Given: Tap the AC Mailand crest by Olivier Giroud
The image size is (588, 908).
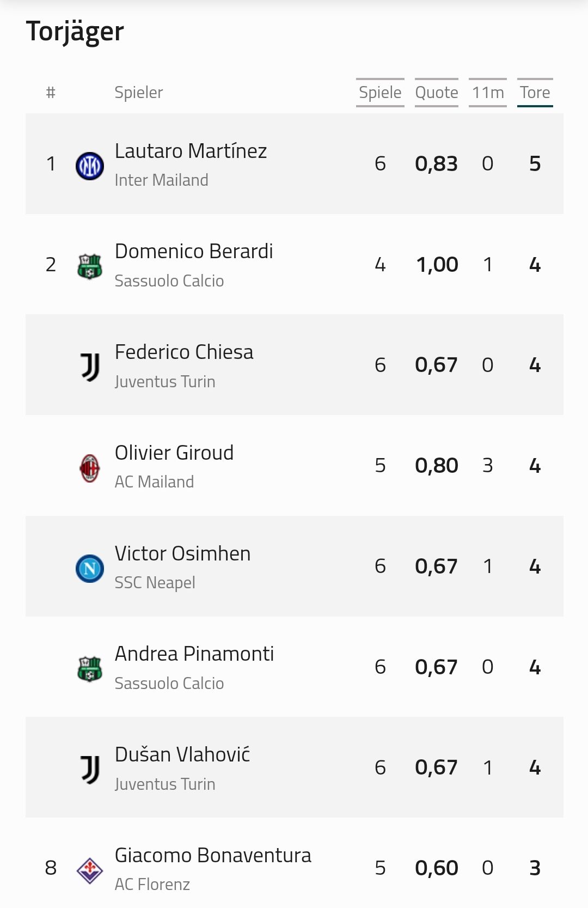Looking at the screenshot, I should click(90, 468).
